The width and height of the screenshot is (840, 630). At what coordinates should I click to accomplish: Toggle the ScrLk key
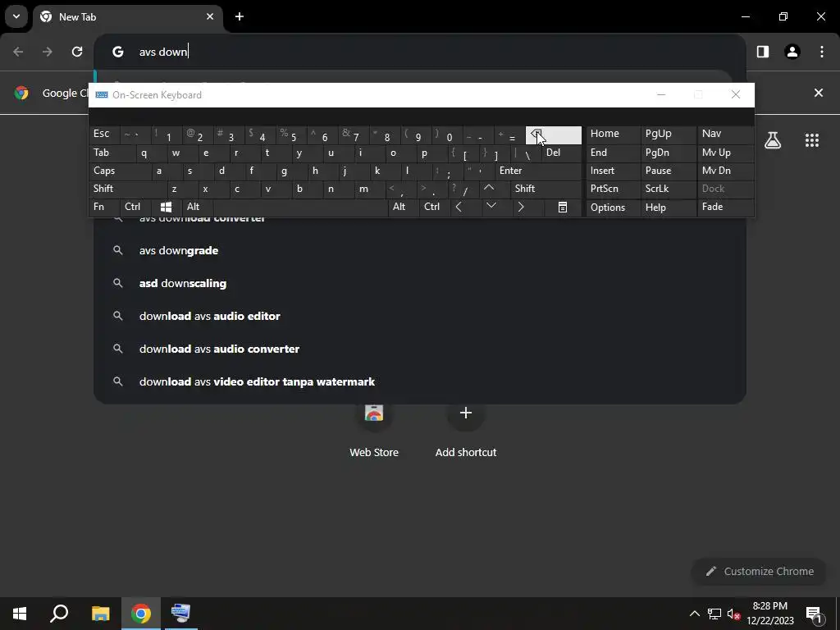669,189
